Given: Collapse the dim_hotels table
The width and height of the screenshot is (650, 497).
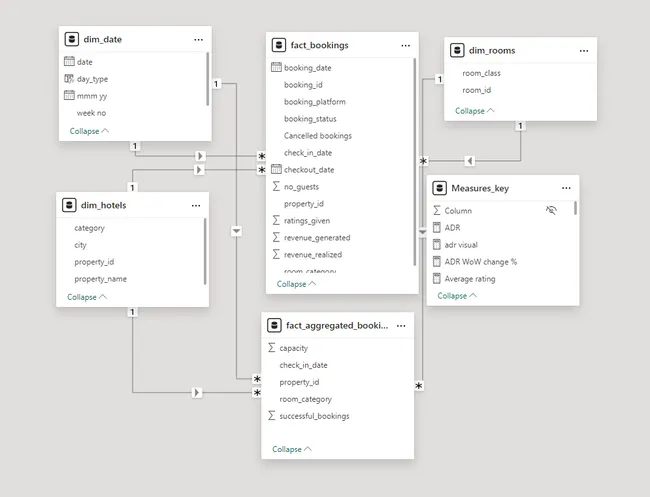Looking at the screenshot, I should pos(87,297).
